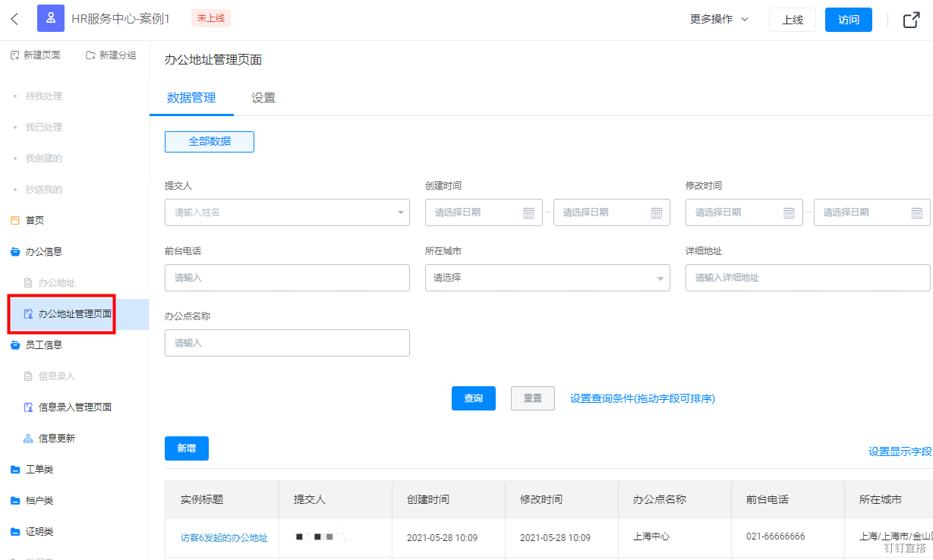This screenshot has height=560, width=933.
Task: Open 抄送我的 in the sidebar
Action: (44, 190)
